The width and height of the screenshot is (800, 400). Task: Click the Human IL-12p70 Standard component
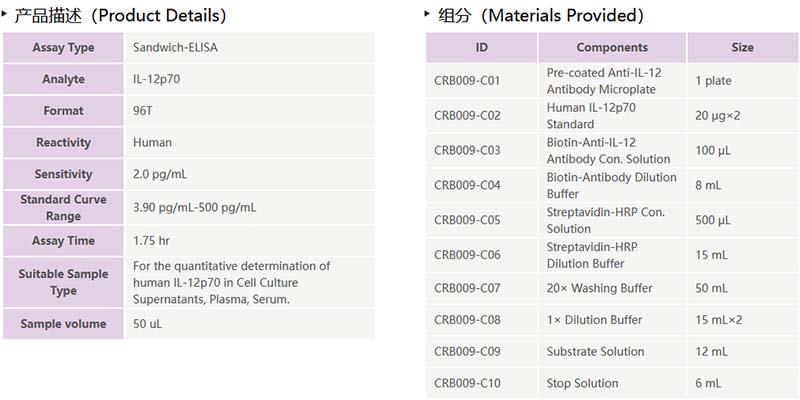591,116
